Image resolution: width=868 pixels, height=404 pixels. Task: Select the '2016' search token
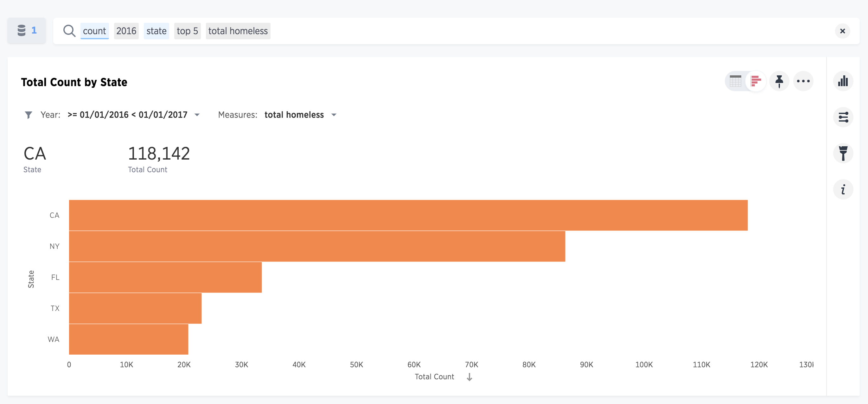coord(126,31)
